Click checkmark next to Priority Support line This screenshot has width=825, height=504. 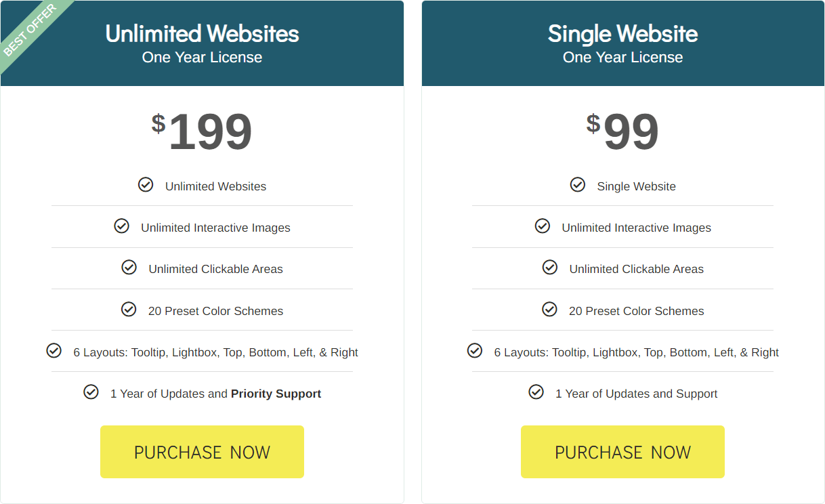point(91,392)
